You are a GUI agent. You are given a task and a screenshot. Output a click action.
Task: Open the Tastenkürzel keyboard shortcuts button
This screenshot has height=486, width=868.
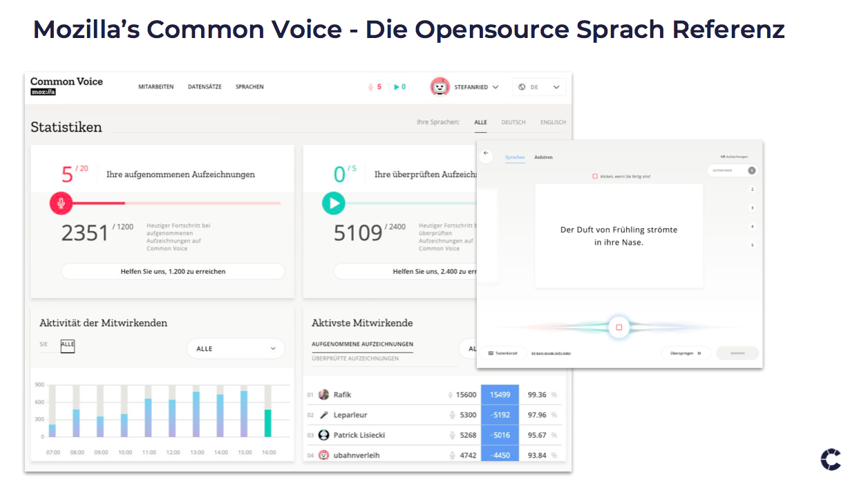(504, 353)
